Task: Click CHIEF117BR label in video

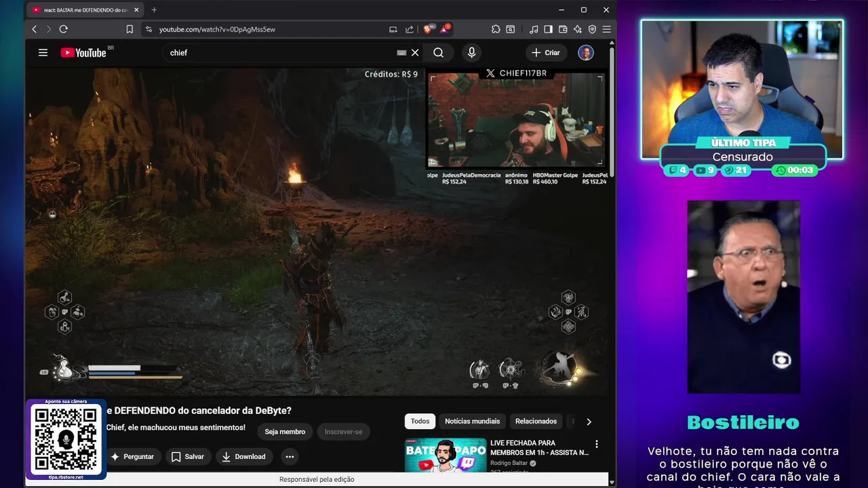Action: click(516, 73)
